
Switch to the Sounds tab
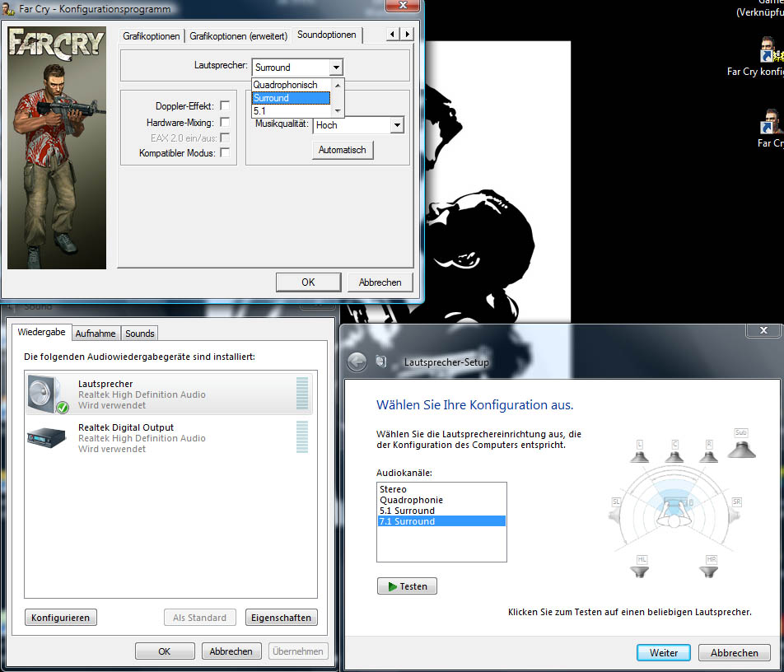click(139, 334)
